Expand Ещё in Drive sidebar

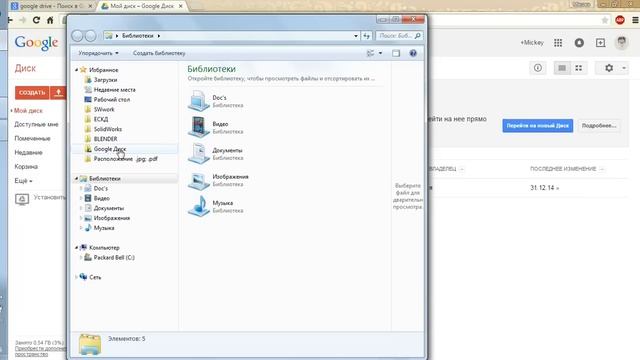coord(23,180)
